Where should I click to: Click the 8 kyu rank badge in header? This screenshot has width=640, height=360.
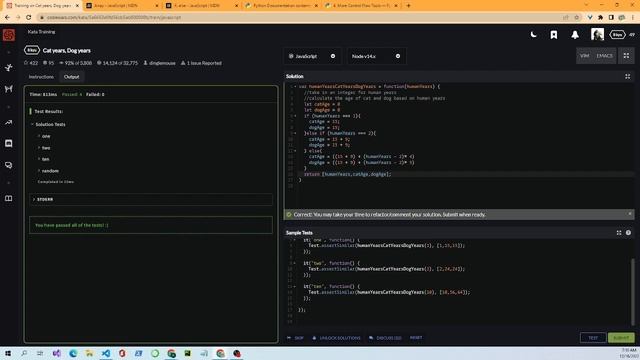[x=617, y=35]
